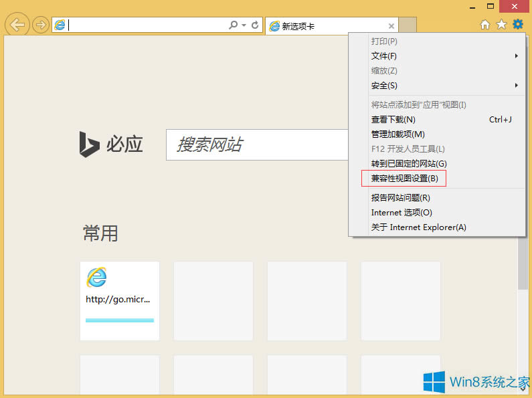Select 兼容性视图设置(B) menu item
532x398 pixels.
pyautogui.click(x=404, y=179)
